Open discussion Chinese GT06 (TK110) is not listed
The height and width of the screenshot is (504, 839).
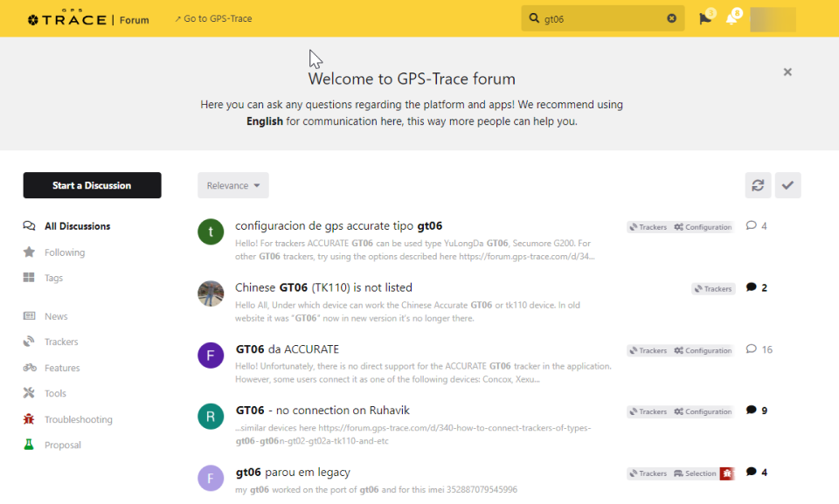[x=323, y=288]
